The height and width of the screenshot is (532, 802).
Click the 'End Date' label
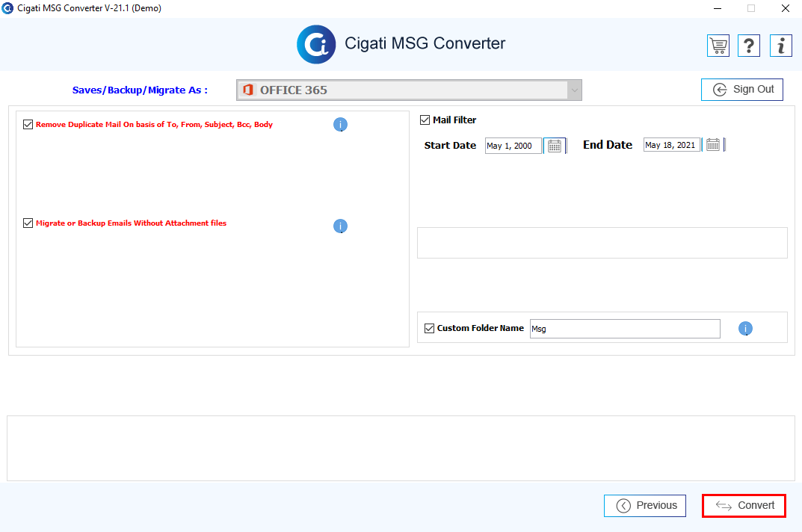[608, 145]
